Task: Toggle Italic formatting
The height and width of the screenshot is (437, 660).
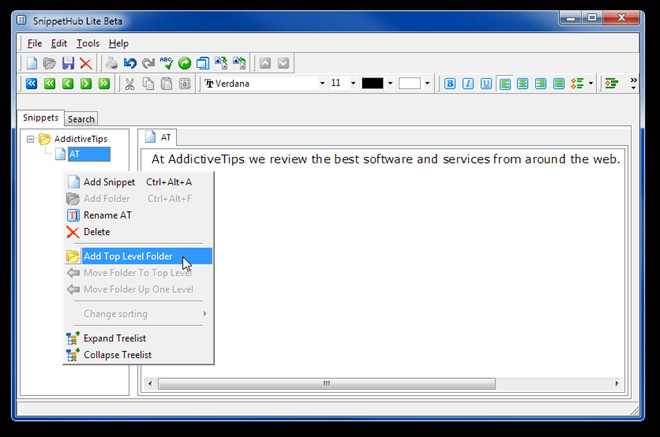Action: coord(468,83)
